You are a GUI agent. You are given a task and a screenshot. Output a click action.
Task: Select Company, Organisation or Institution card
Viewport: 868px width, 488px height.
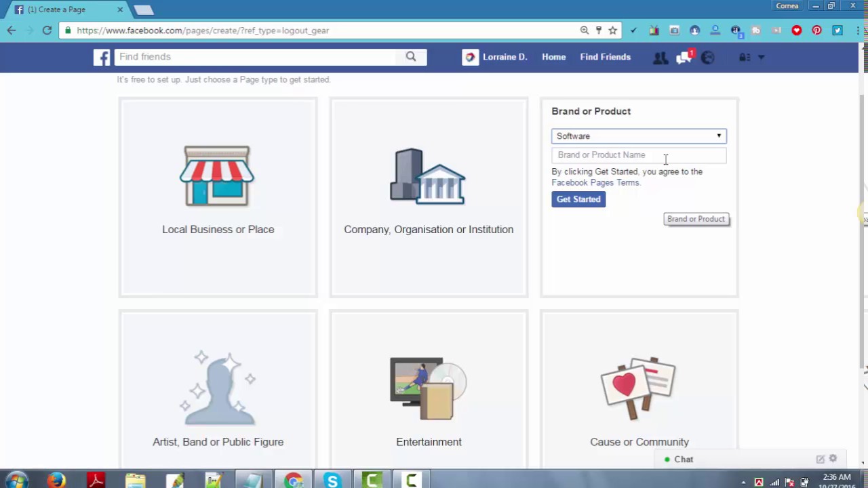(429, 197)
